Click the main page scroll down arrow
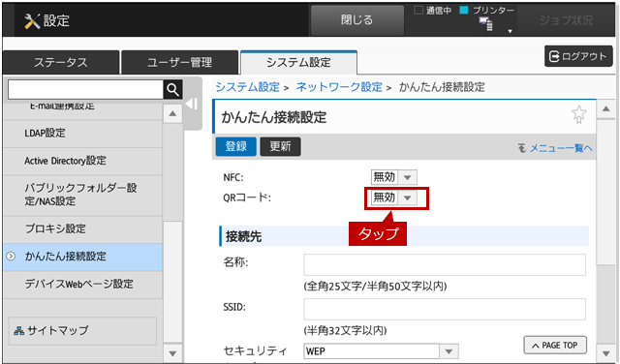Image resolution: width=620 pixels, height=364 pixels. tap(605, 352)
